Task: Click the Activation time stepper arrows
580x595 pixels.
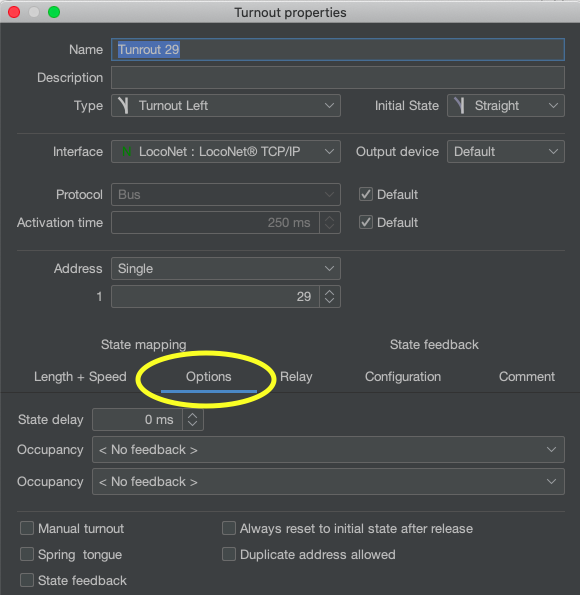Action: pyautogui.click(x=329, y=222)
